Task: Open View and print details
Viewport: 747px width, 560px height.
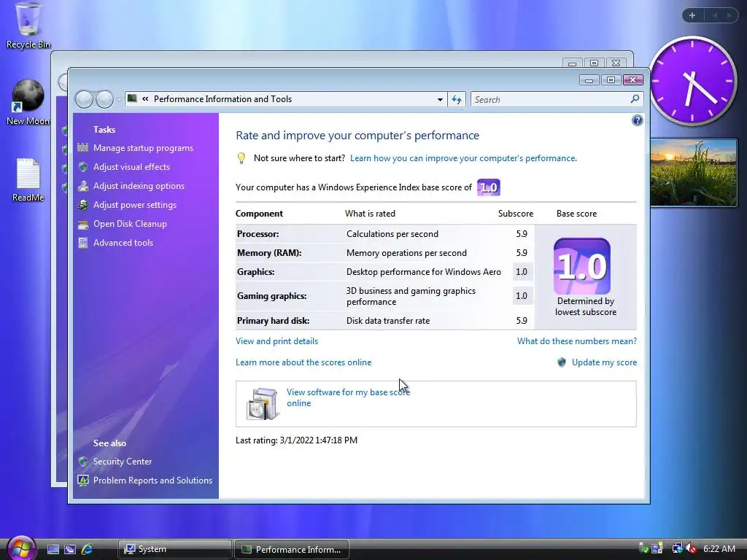Action: coord(276,341)
